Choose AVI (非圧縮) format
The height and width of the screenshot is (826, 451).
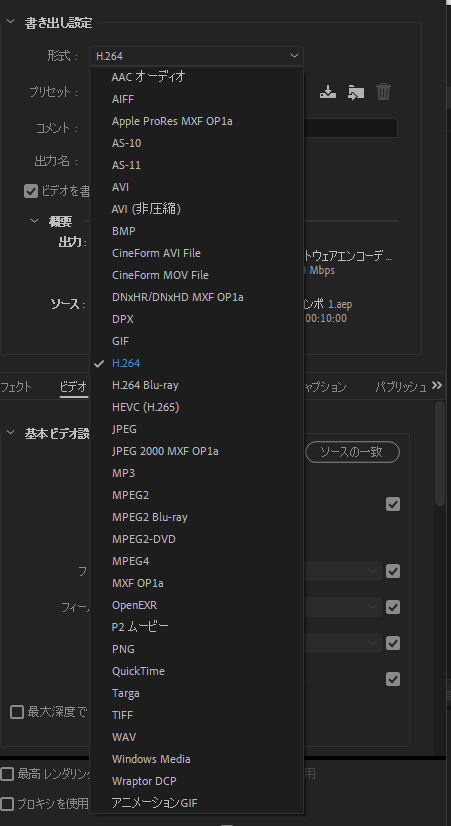pos(196,209)
